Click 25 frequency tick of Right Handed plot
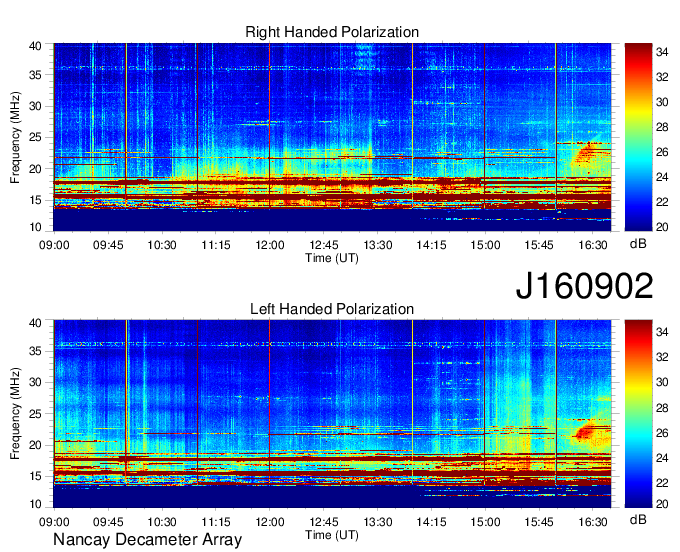 pyautogui.click(x=36, y=137)
